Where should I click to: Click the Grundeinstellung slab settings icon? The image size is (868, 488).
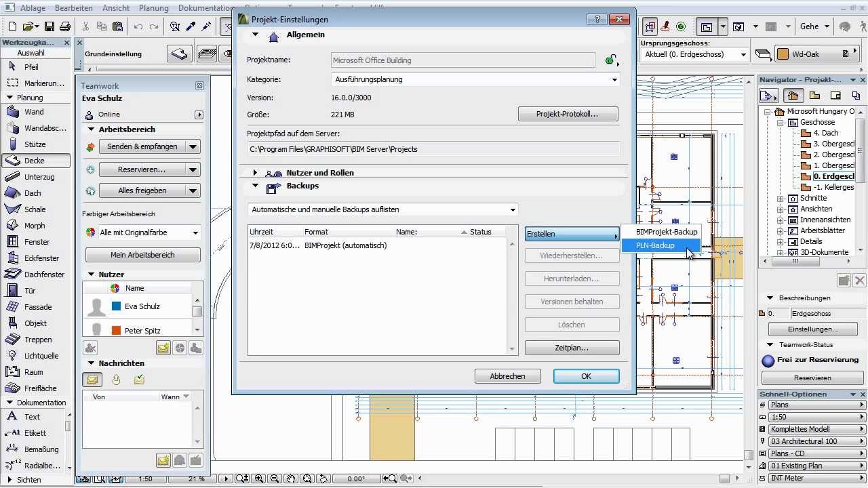(x=180, y=54)
